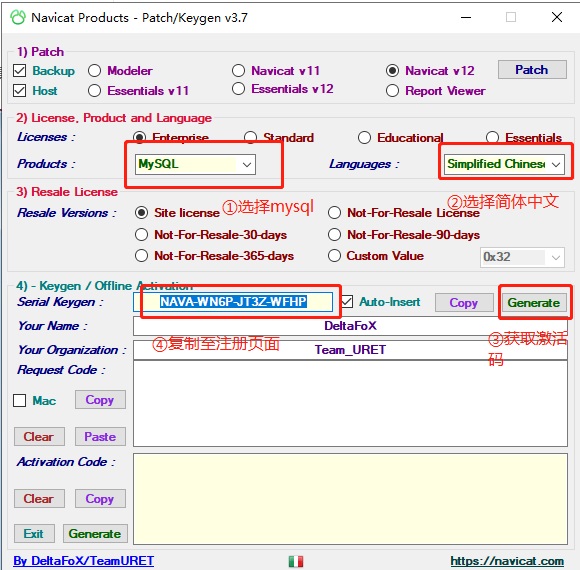Select the Not-For-Resale License option
This screenshot has width=580, height=570.
[x=334, y=213]
